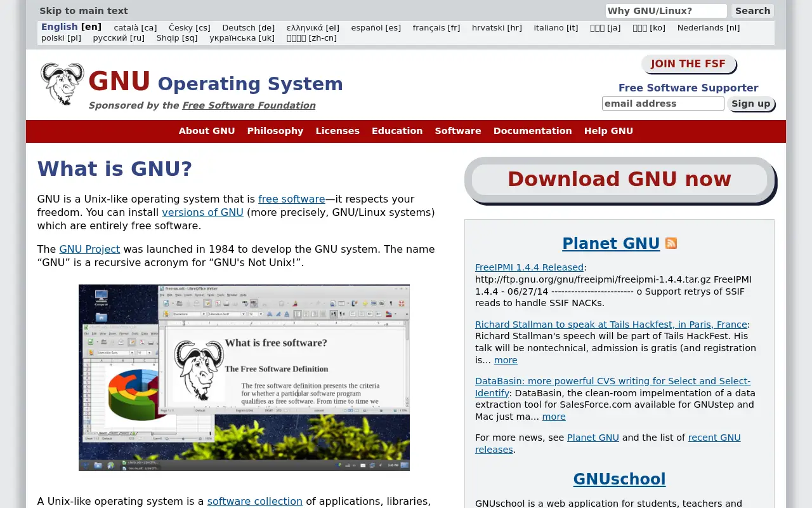
Task: Switch language to français [fr]
Action: click(436, 28)
